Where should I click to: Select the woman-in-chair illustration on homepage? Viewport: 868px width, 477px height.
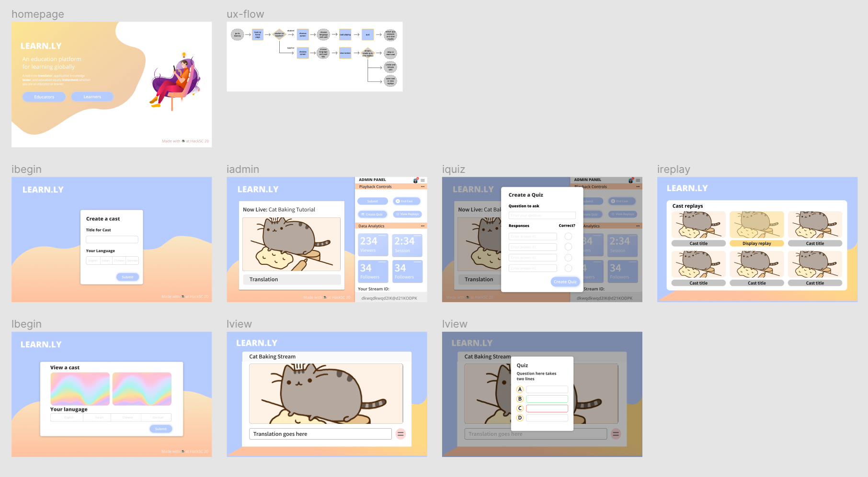(174, 81)
